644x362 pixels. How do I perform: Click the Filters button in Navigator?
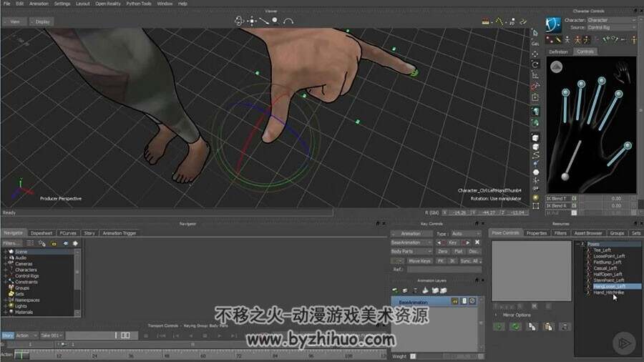(11, 243)
